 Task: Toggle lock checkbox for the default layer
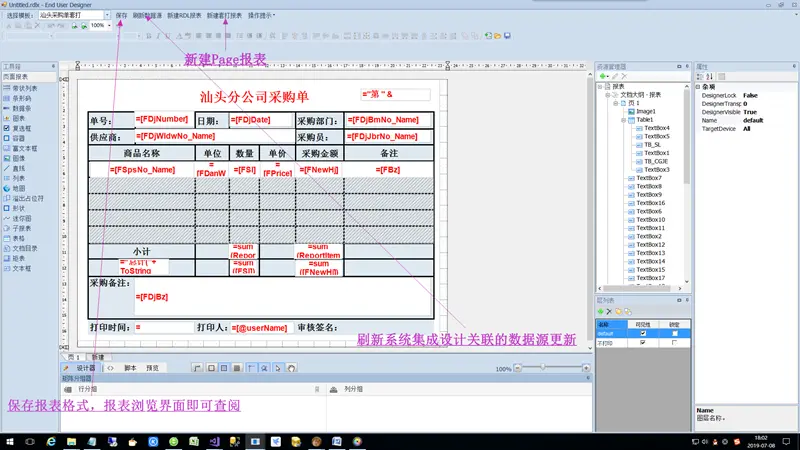pos(674,333)
